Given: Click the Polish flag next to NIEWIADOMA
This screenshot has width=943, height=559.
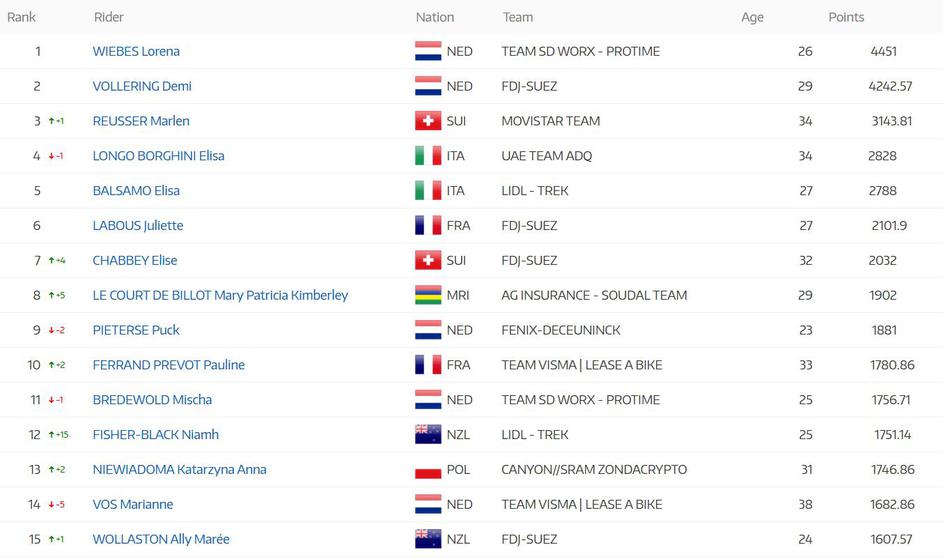Looking at the screenshot, I should click(x=428, y=470).
